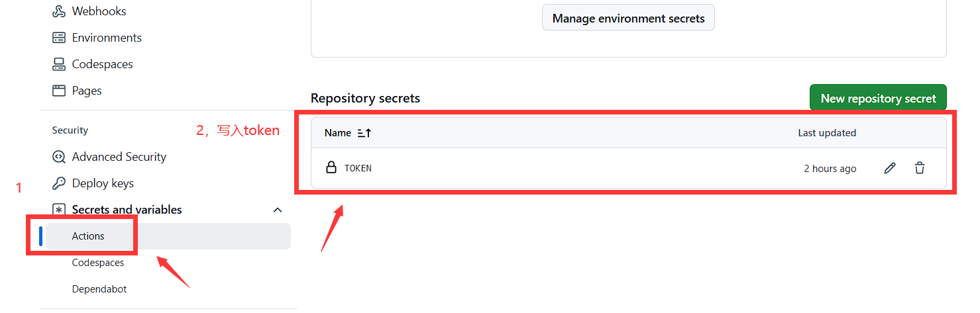Open the Dependabot secrets sub-item
The width and height of the screenshot is (980, 313).
(99, 289)
